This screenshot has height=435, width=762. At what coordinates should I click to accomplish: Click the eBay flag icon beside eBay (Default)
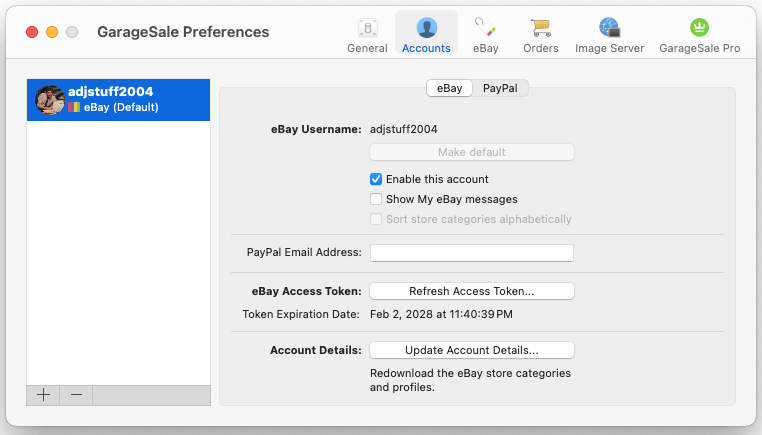(74, 107)
